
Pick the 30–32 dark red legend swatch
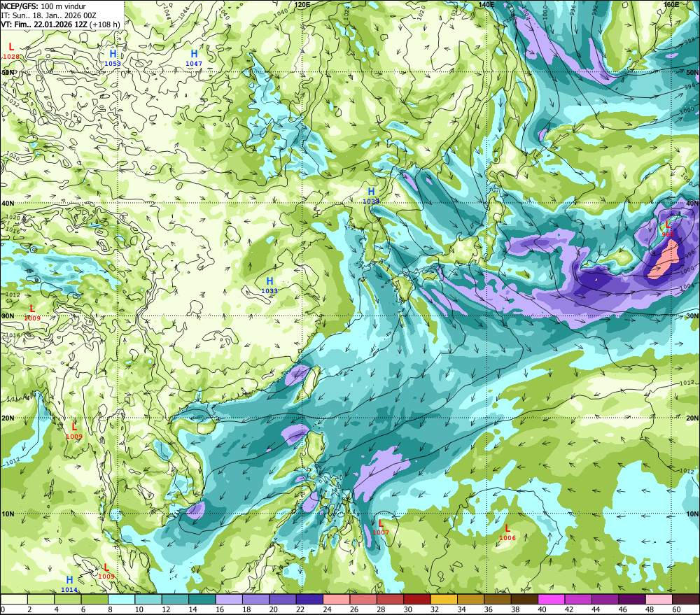pyautogui.click(x=416, y=600)
